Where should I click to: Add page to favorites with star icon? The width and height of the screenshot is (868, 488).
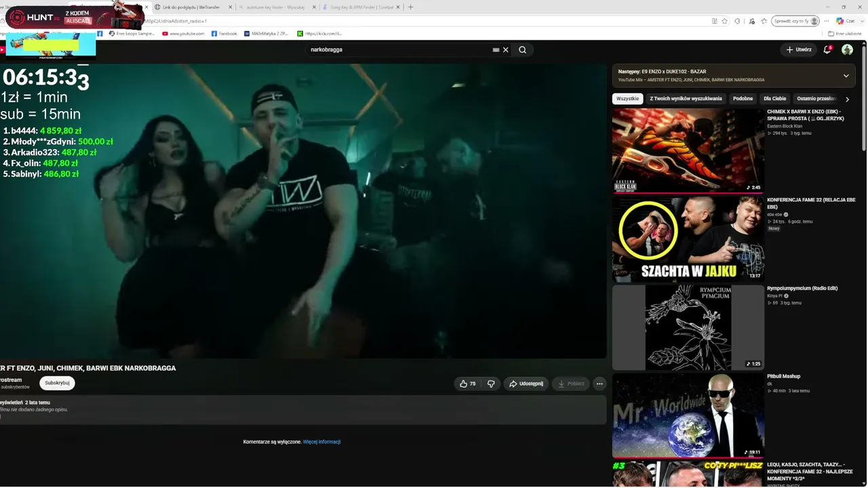point(725,21)
